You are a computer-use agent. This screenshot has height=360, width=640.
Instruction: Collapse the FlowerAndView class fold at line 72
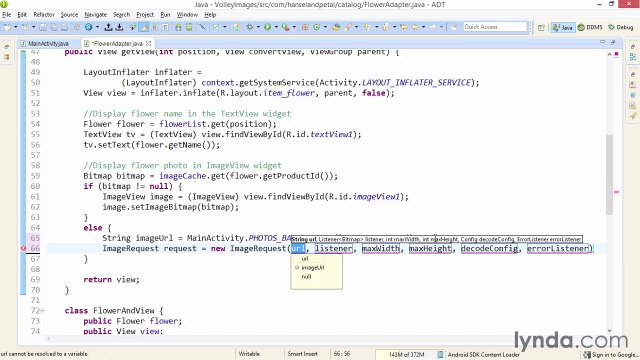tap(43, 311)
